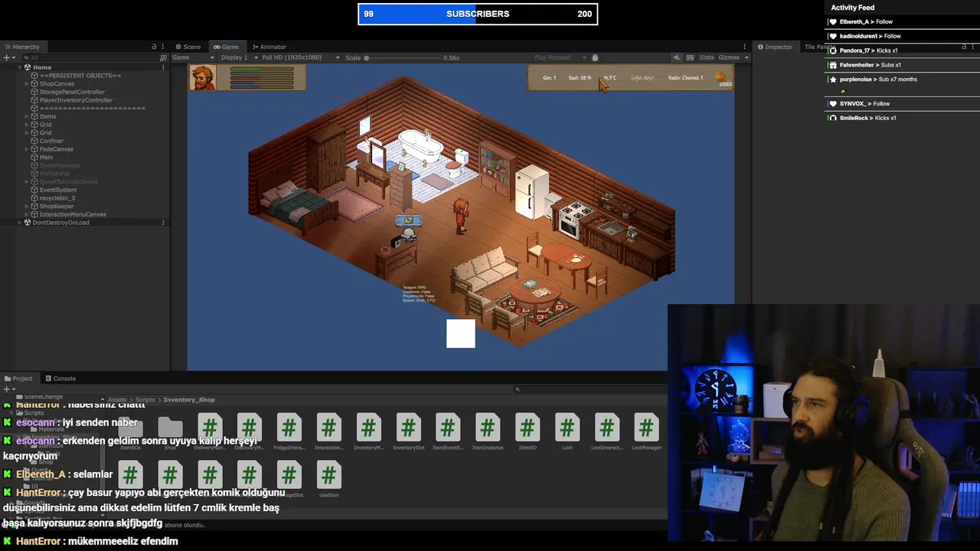The width and height of the screenshot is (980, 551).
Task: Open the LootInteract script file
Action: [607, 432]
